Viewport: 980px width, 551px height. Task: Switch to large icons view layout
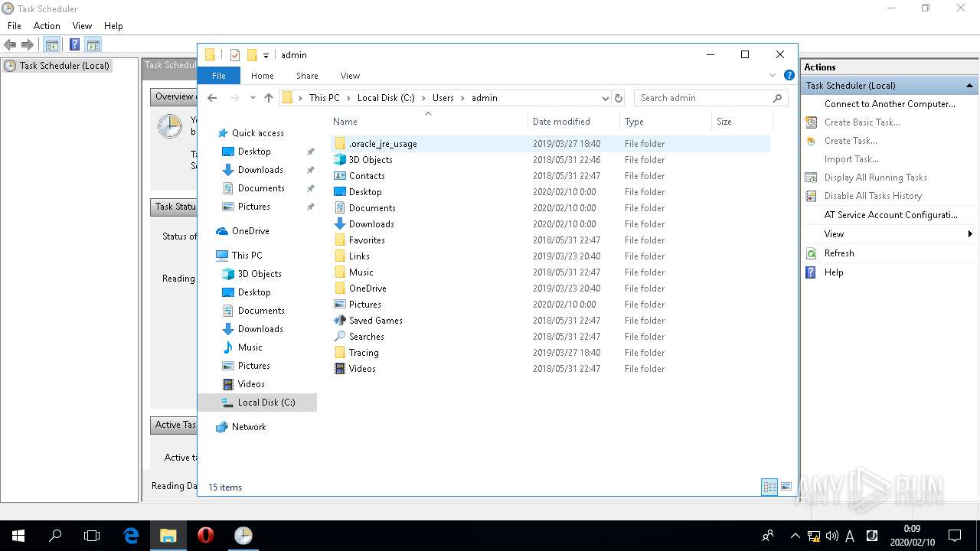786,487
